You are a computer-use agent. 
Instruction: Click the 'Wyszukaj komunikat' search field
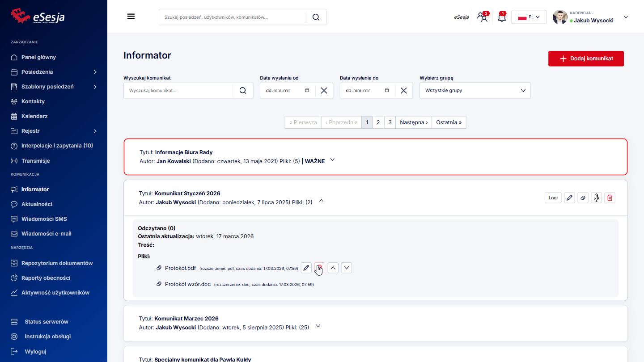[178, 90]
